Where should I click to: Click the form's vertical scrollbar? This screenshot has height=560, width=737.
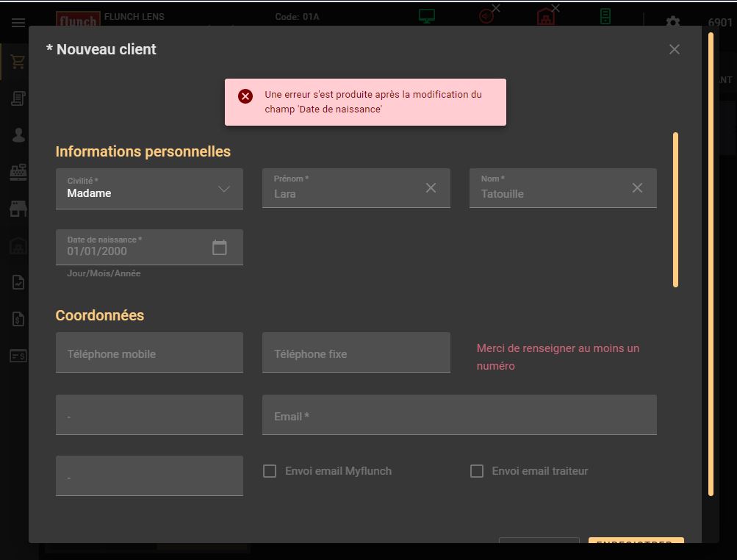pos(675,209)
